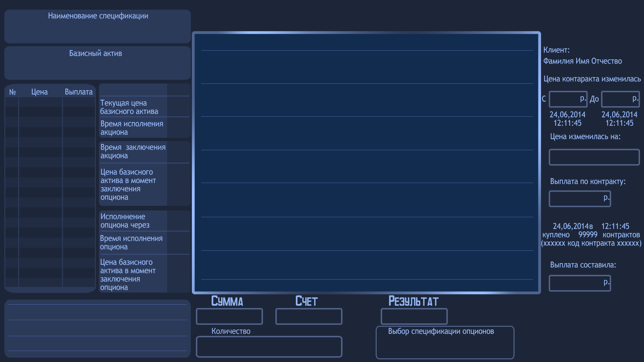The height and width of the screenshot is (362, 644).
Task: Click the Количество input box
Action: tap(269, 347)
